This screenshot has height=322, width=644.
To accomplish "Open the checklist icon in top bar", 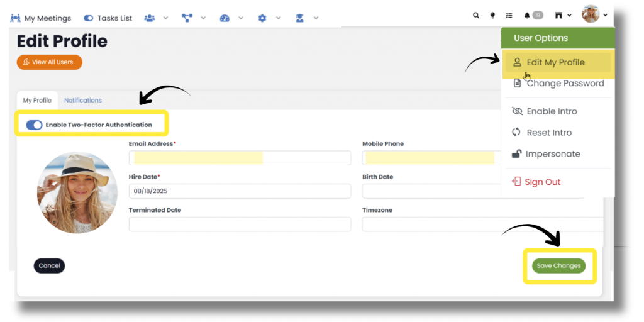I will coord(509,16).
